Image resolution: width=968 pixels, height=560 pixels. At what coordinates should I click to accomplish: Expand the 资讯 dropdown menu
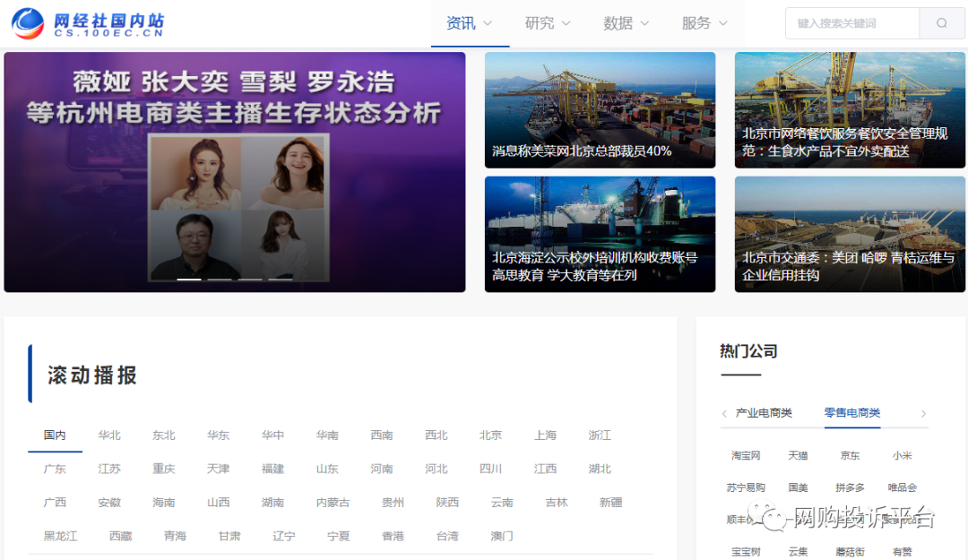pos(470,23)
